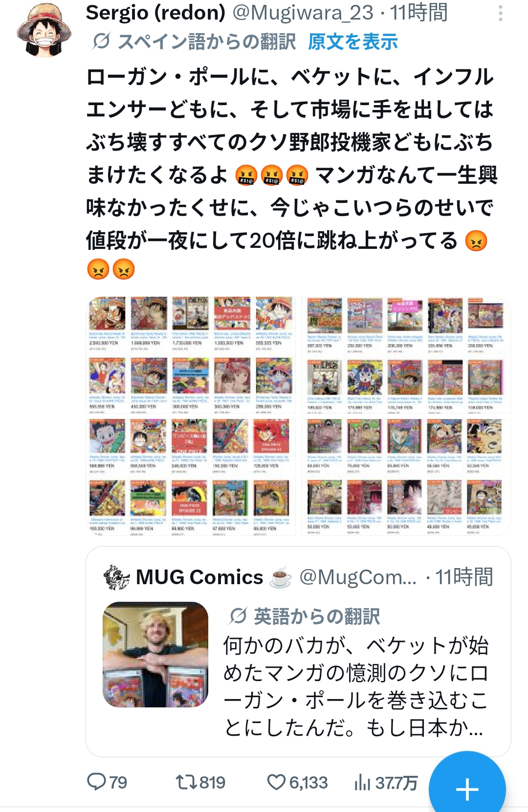This screenshot has height=812, width=528.
Task: Open the quoted tweet text body
Action: (356, 687)
